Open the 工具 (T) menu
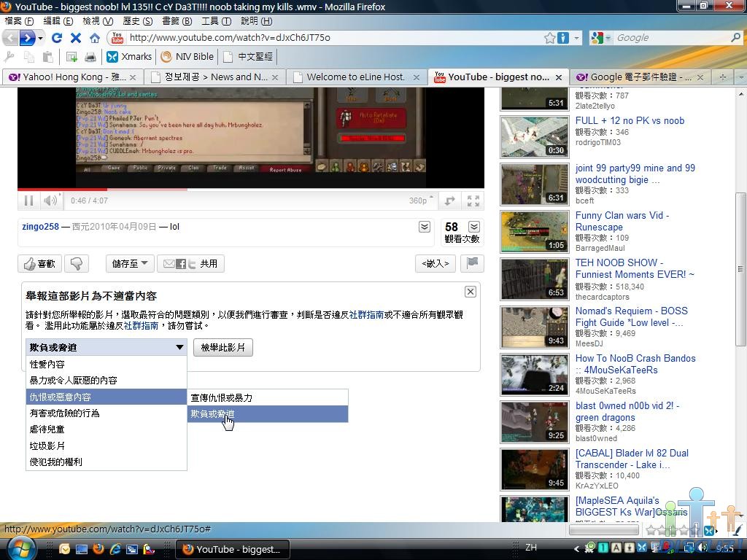 216,21
